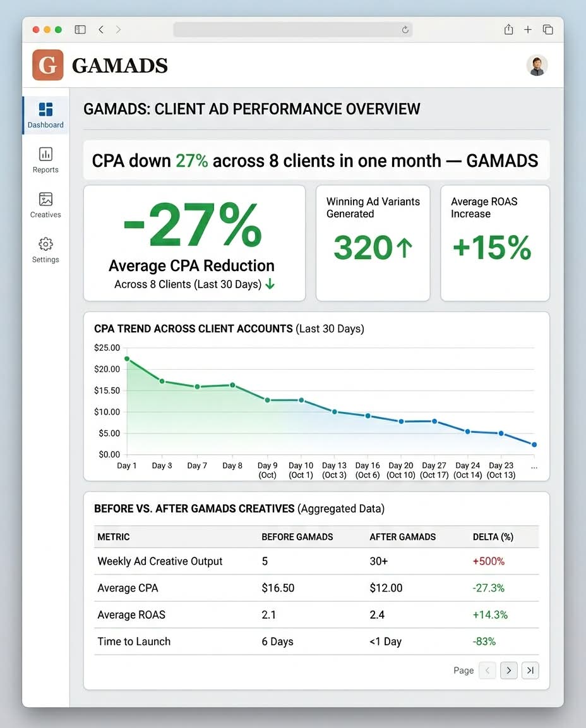The width and height of the screenshot is (586, 728).
Task: Click the Client Ad Performance Overview heading
Action: [x=252, y=109]
